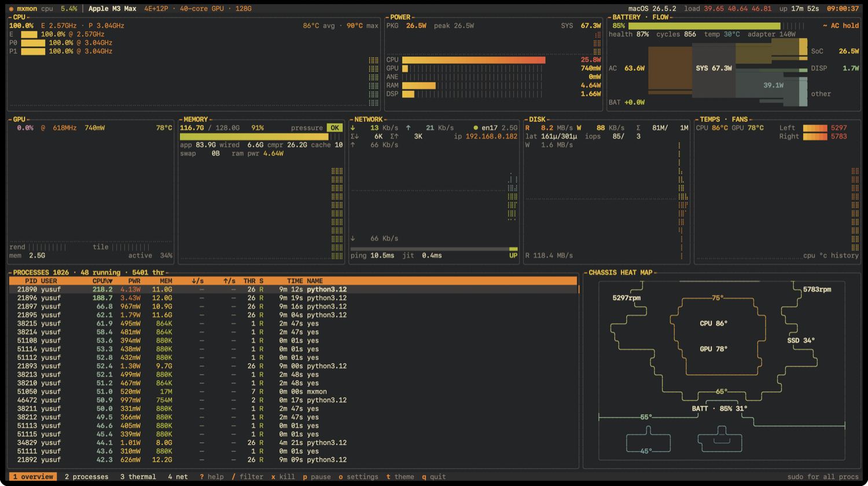The image size is (868, 486).
Task: Sort processes by the TIME column header
Action: [x=295, y=281]
